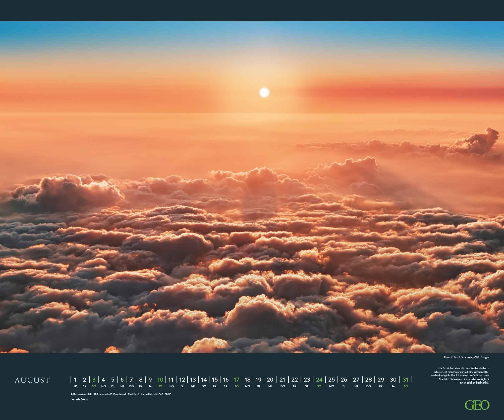This screenshot has width=504, height=420.
Task: Select August 1 on the calendar
Action: pos(75,380)
